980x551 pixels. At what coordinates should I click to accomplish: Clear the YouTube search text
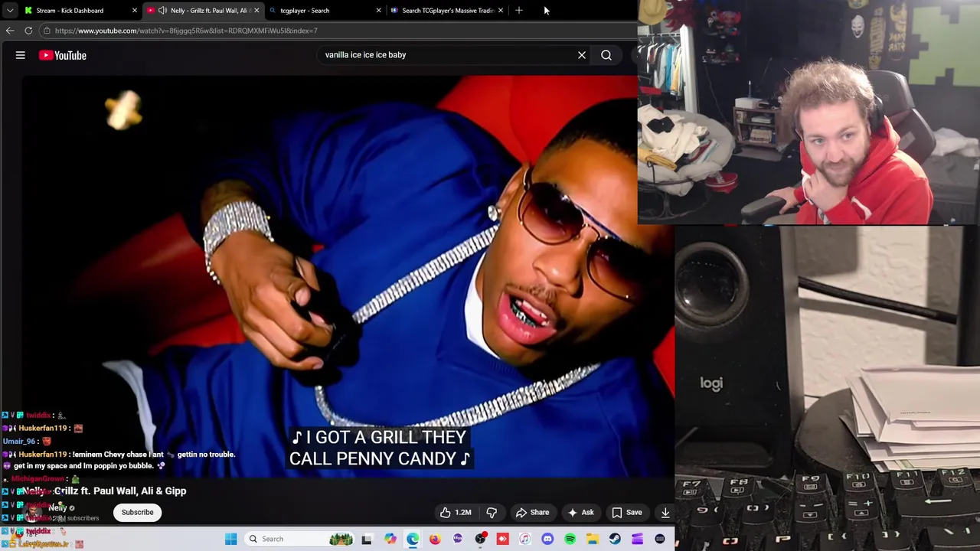coord(582,55)
